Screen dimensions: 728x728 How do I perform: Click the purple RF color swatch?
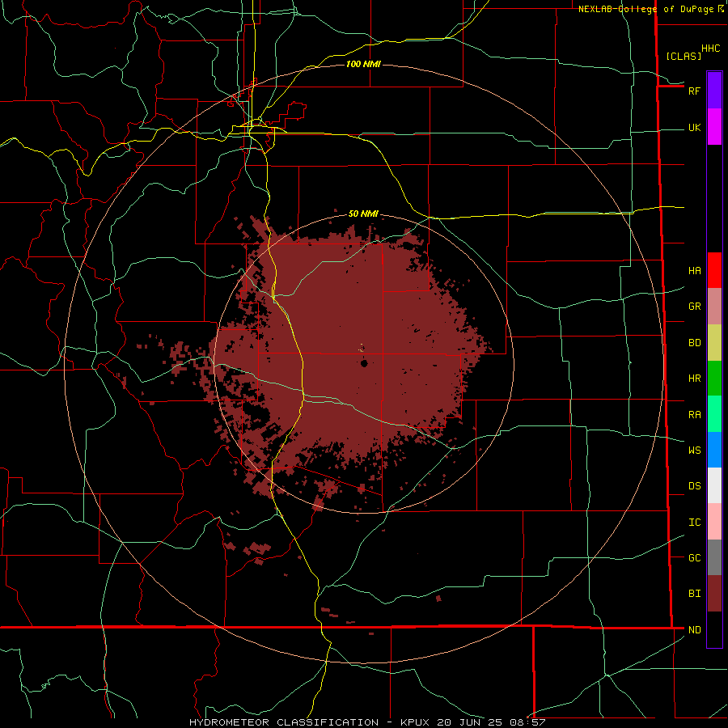tap(714, 91)
